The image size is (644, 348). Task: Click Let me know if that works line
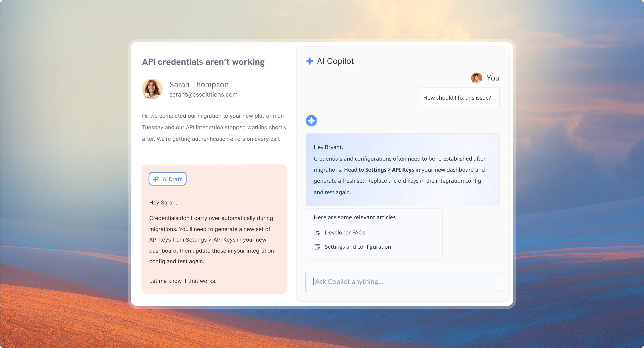(x=183, y=281)
